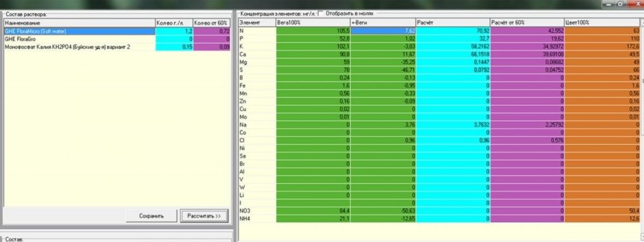Select the N row's +-Веги cell

(x=383, y=30)
